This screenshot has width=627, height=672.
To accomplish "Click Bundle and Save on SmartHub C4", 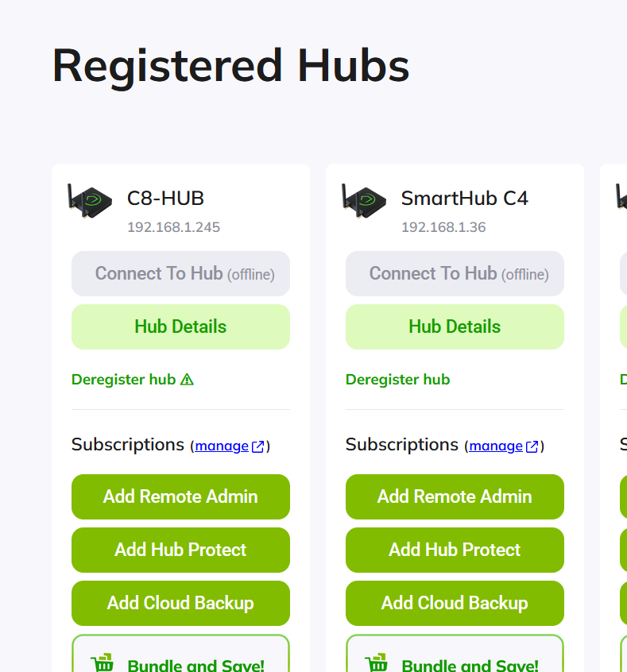I will pyautogui.click(x=455, y=663).
